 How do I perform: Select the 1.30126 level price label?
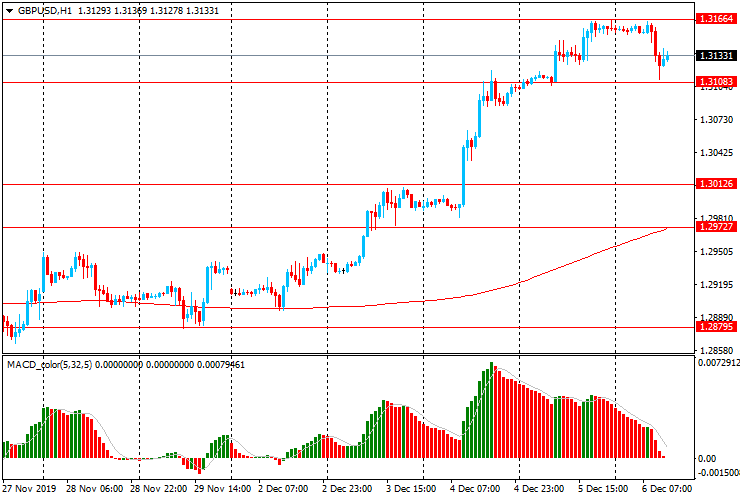[x=716, y=184]
